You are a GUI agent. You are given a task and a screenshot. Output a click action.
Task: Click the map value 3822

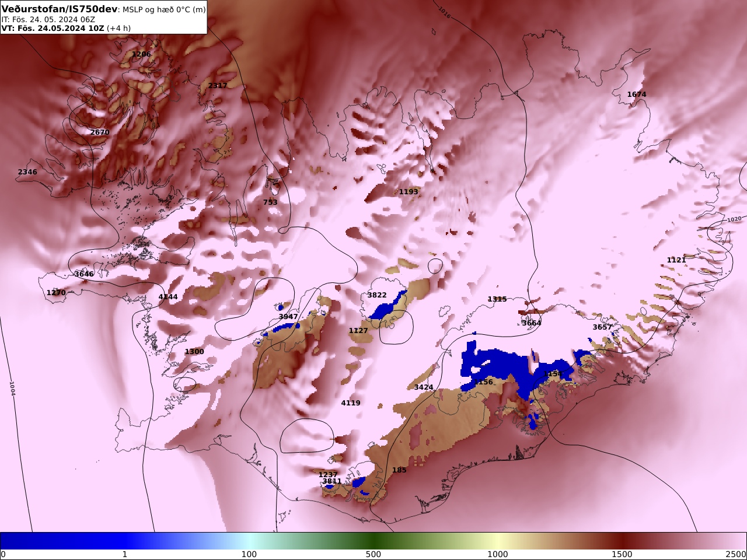377,295
